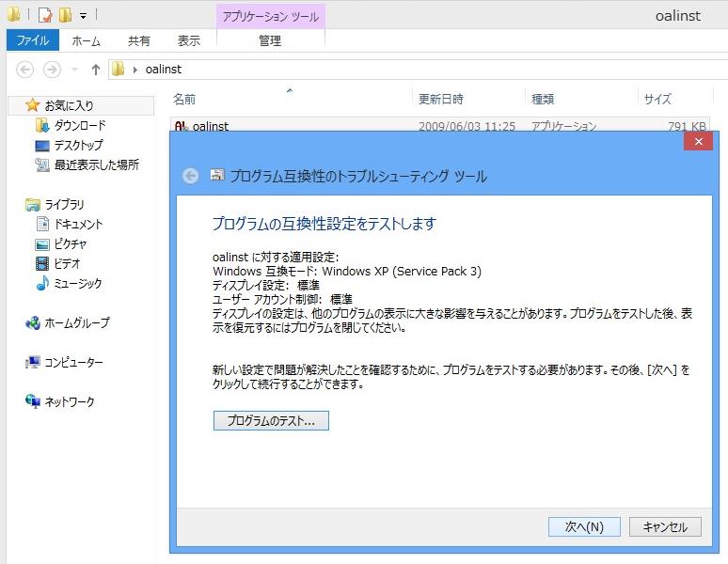This screenshot has height=564, width=728.
Task: Open ダウンロード in the sidebar
Action: pyautogui.click(x=80, y=125)
